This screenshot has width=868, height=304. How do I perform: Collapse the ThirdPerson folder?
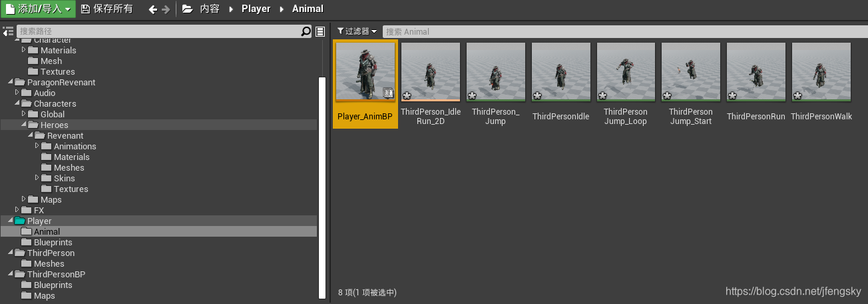tap(11, 253)
